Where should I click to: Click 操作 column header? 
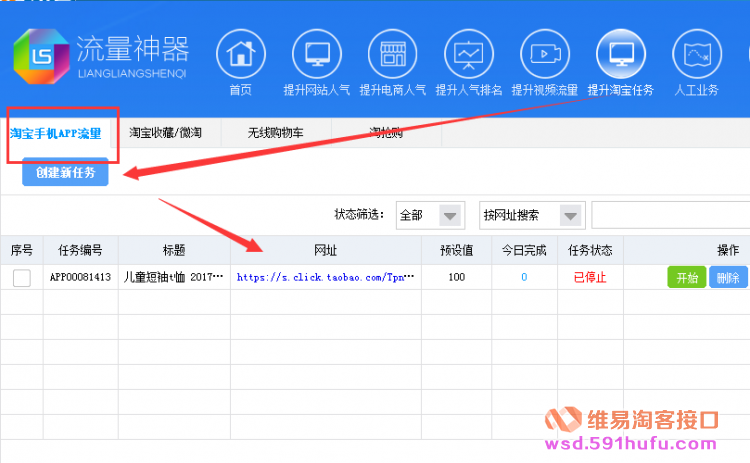click(x=728, y=250)
